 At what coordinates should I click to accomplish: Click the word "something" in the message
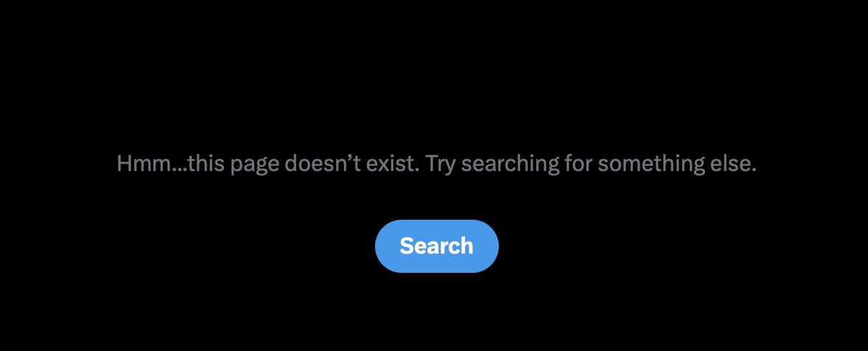[x=651, y=164]
